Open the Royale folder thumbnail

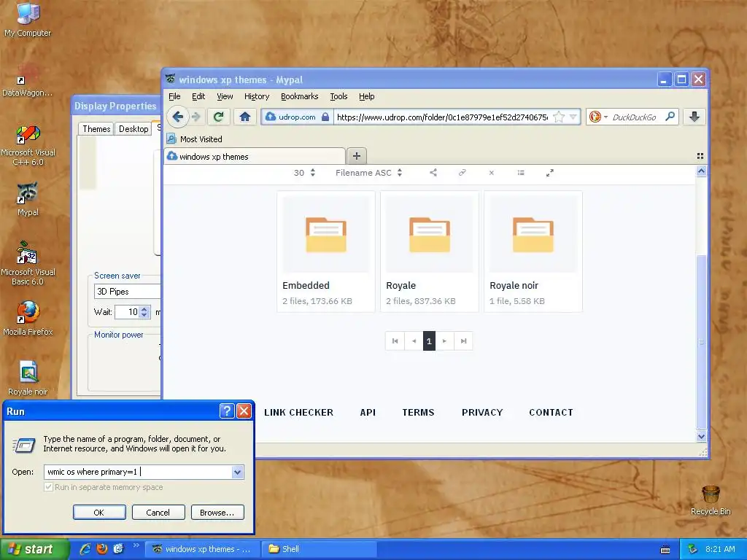[430, 234]
